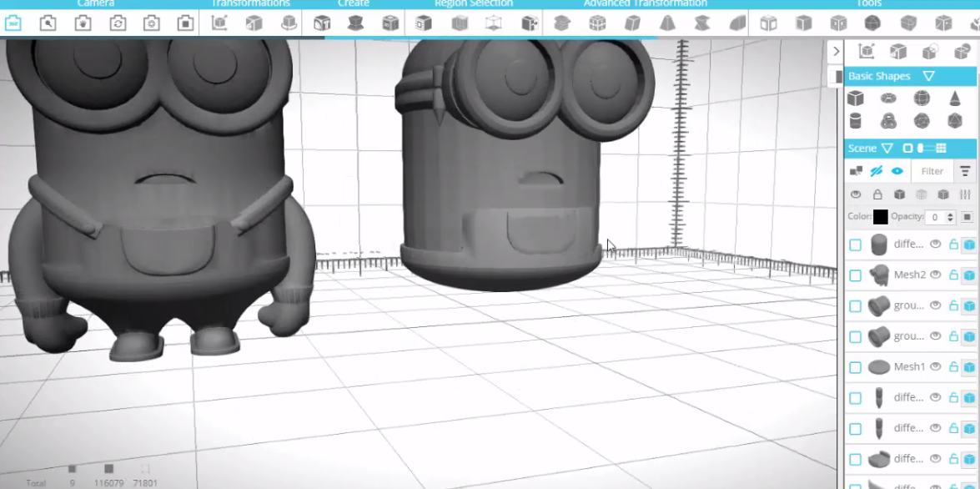Open the 3D Text create tool
This screenshot has height=489, width=980.
pyautogui.click(x=322, y=23)
